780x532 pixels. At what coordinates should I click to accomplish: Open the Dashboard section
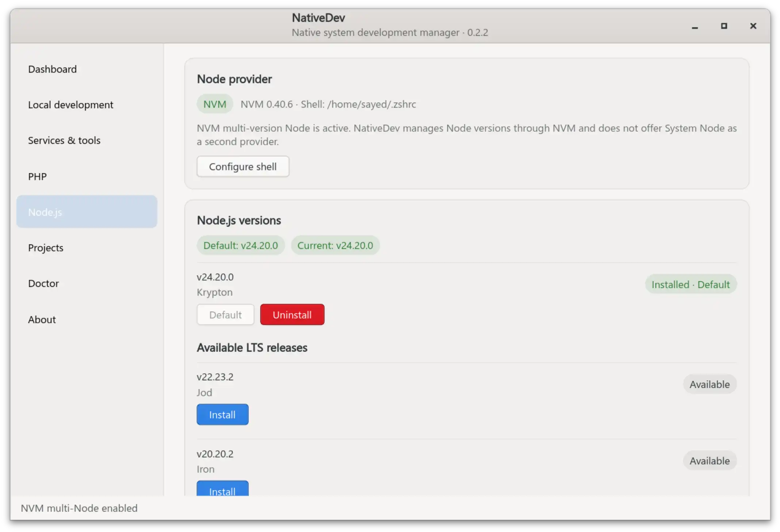(87, 69)
